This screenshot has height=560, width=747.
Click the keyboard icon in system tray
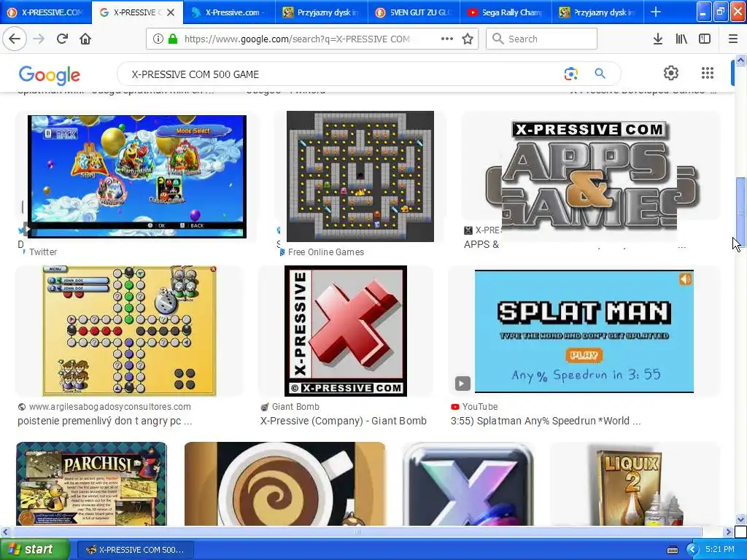tap(673, 550)
